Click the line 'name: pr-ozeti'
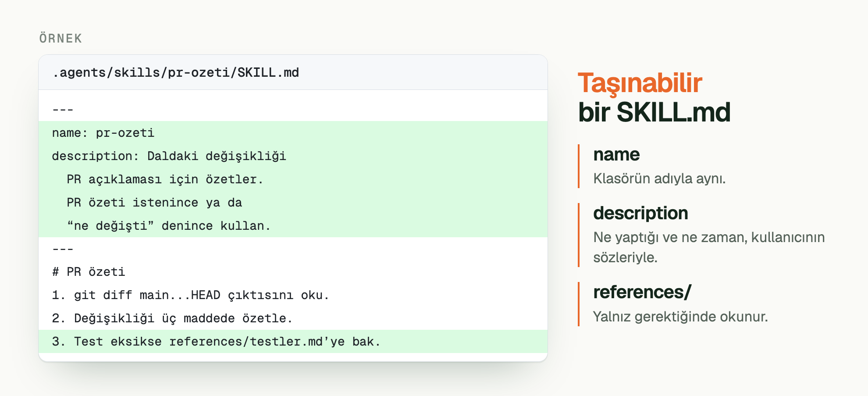Viewport: 868px width, 396px height. (x=103, y=133)
